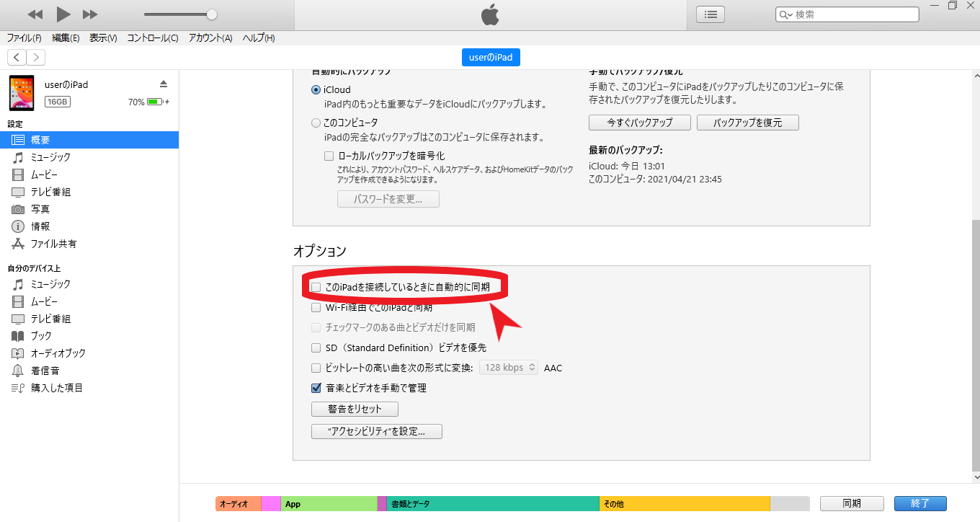The height and width of the screenshot is (522, 980).
Task: Click the iPad device thumbnail
Action: point(22,93)
